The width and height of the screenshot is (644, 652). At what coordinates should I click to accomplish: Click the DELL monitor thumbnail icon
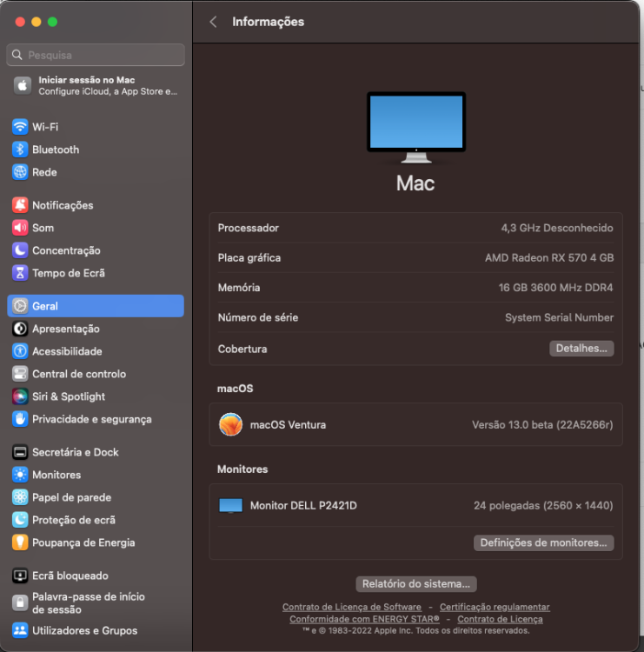(230, 506)
